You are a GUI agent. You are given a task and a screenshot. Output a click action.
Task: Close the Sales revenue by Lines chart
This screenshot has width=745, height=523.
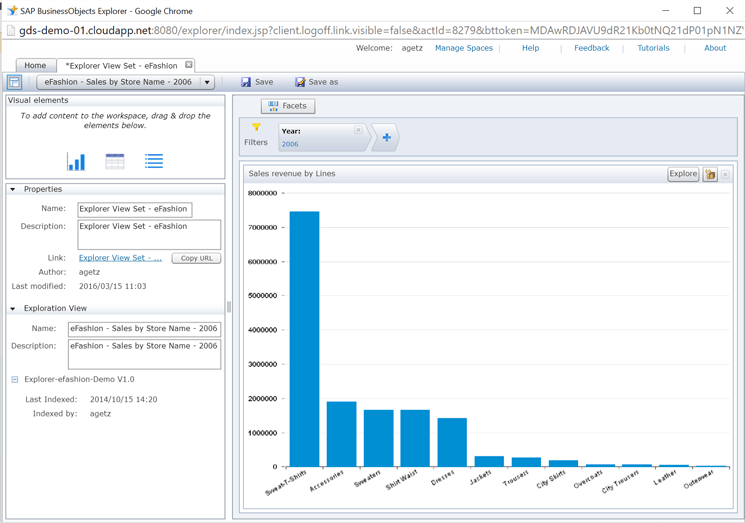pos(725,174)
